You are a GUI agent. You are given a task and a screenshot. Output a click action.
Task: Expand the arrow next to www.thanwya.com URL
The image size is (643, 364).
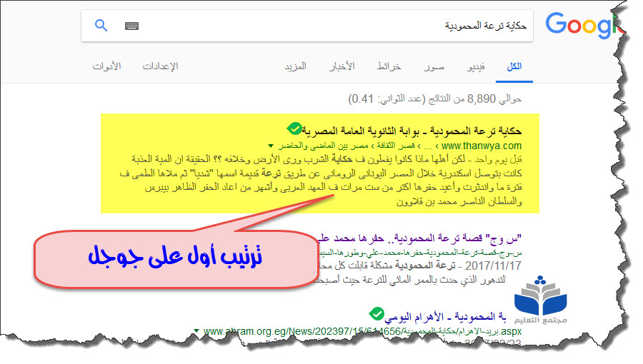(x=270, y=146)
